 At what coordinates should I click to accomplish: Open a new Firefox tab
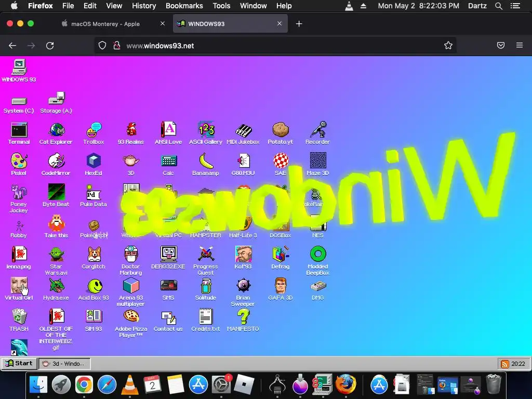click(x=299, y=24)
